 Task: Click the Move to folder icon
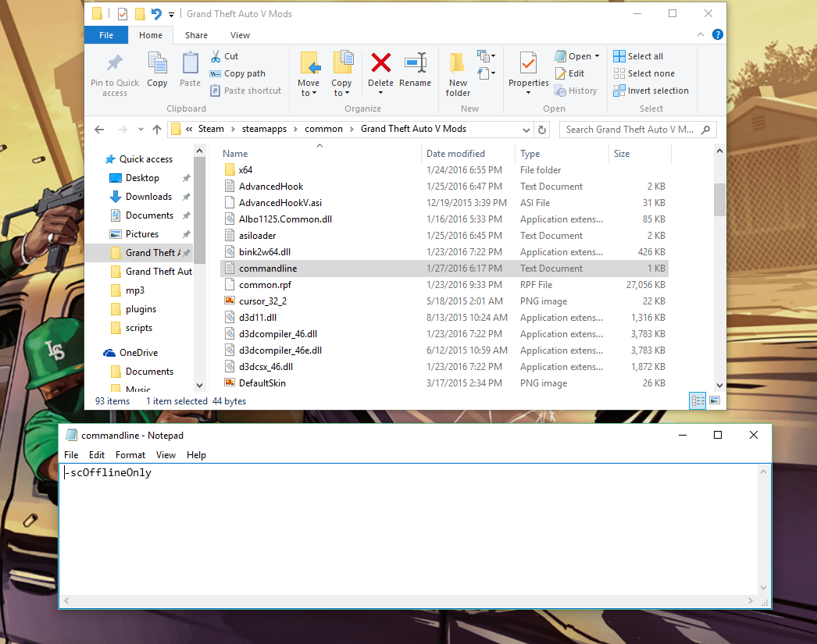click(x=310, y=63)
